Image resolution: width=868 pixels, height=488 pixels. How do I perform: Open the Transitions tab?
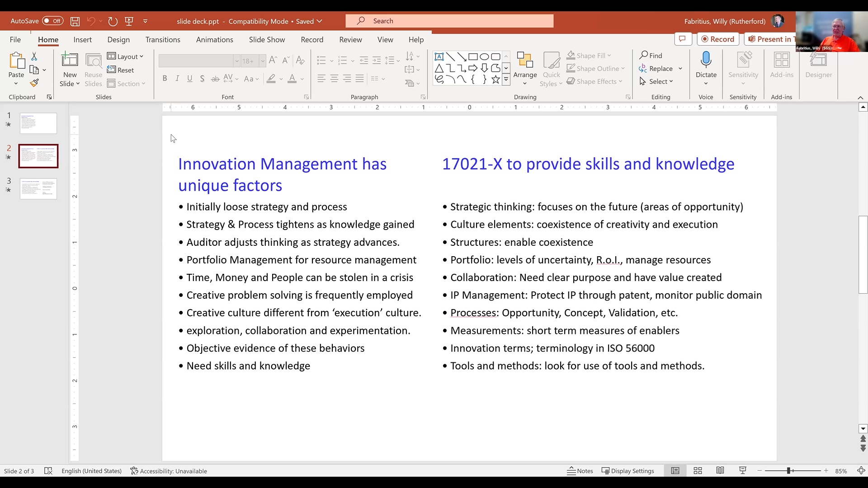pos(163,40)
